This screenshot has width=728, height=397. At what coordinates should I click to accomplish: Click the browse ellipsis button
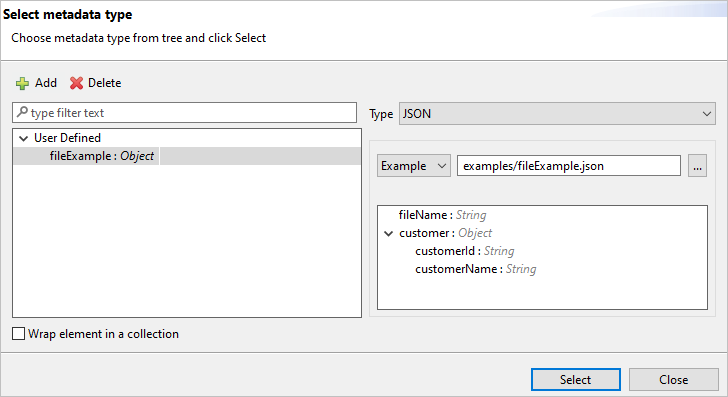[697, 166]
